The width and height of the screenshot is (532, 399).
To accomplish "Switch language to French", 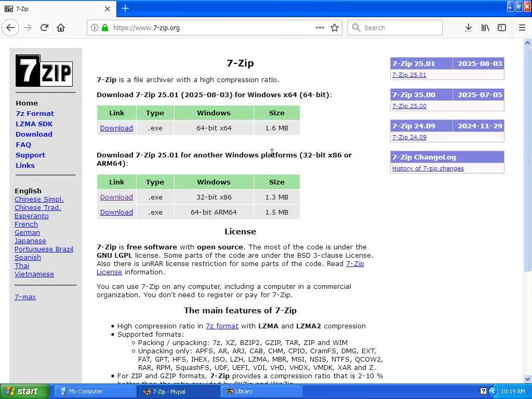I will [26, 224].
